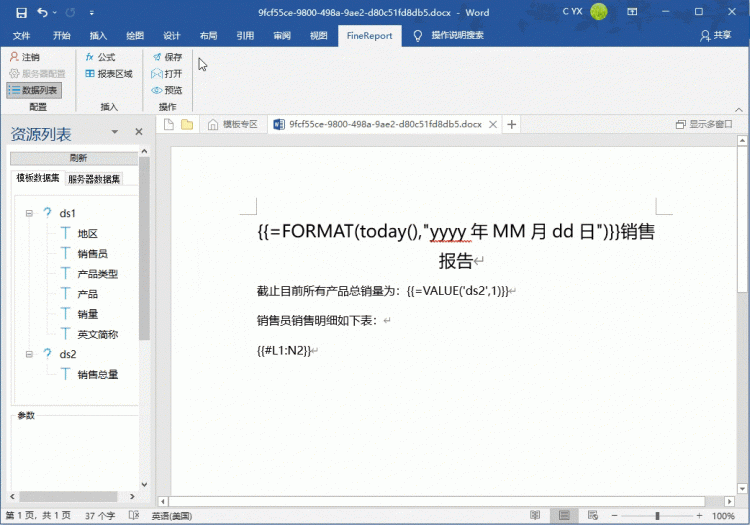
Task: Insert a 报表区域 report area
Action: tap(109, 74)
